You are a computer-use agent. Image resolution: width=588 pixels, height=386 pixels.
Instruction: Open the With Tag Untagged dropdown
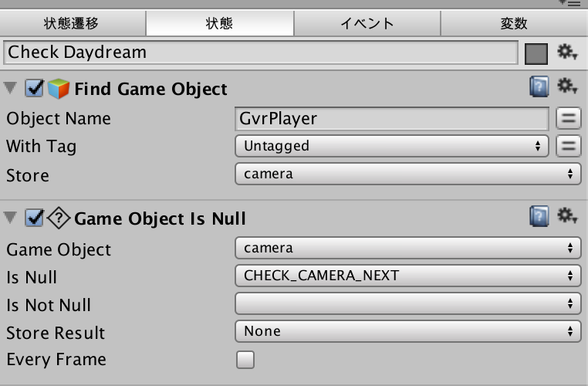(x=392, y=146)
